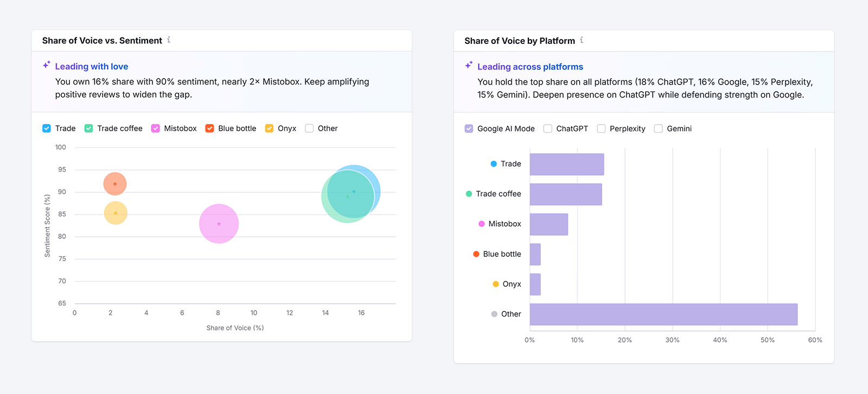Uncheck the Onyx checkbox
This screenshot has width=868, height=394.
(269, 128)
